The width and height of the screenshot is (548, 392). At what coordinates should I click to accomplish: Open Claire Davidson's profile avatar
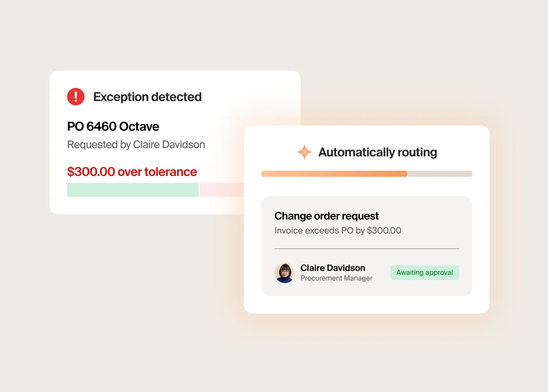point(285,273)
